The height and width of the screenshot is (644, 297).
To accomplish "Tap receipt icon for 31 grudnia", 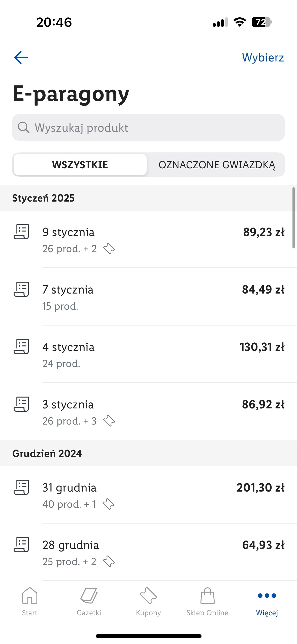I will [21, 487].
